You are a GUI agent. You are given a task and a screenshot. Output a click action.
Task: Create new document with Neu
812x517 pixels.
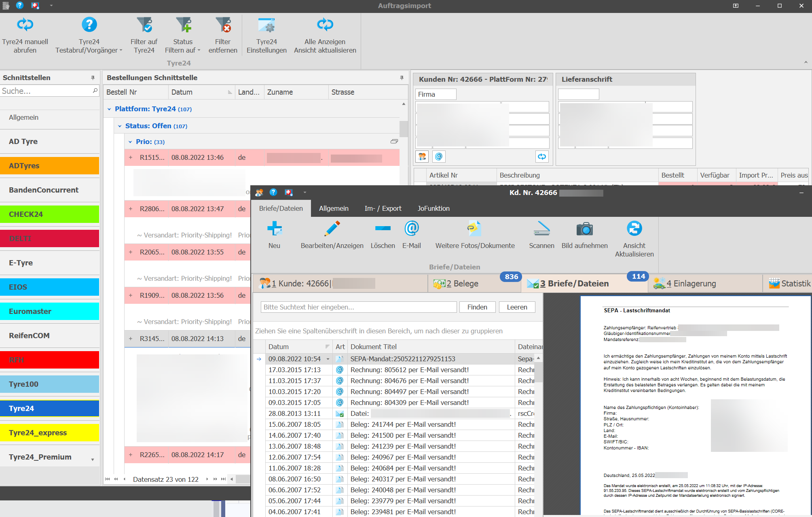tap(274, 235)
